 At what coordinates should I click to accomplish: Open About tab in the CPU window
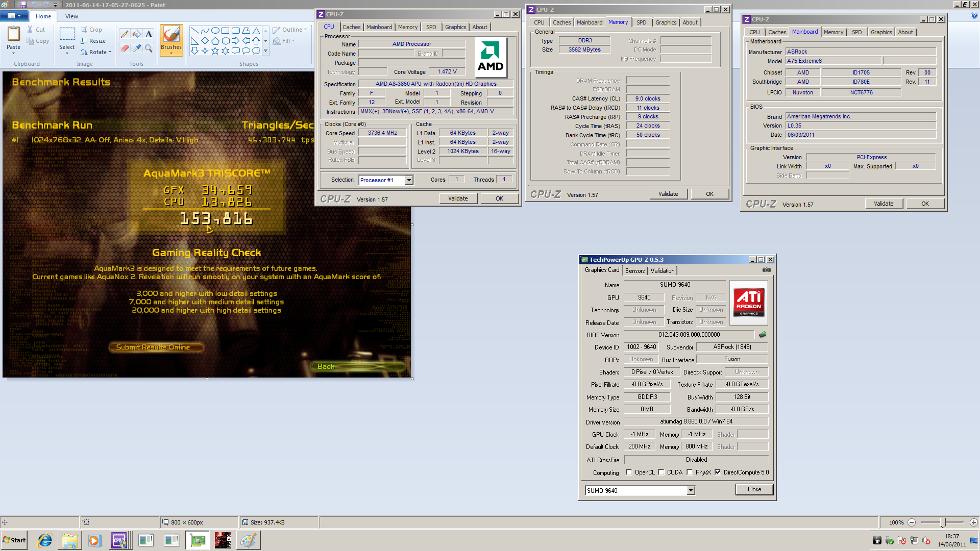click(479, 27)
